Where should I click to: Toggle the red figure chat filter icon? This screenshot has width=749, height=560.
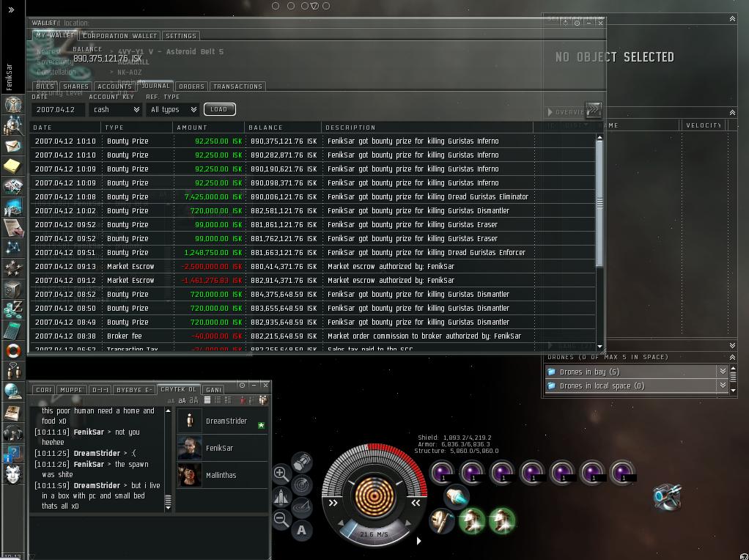(x=243, y=400)
